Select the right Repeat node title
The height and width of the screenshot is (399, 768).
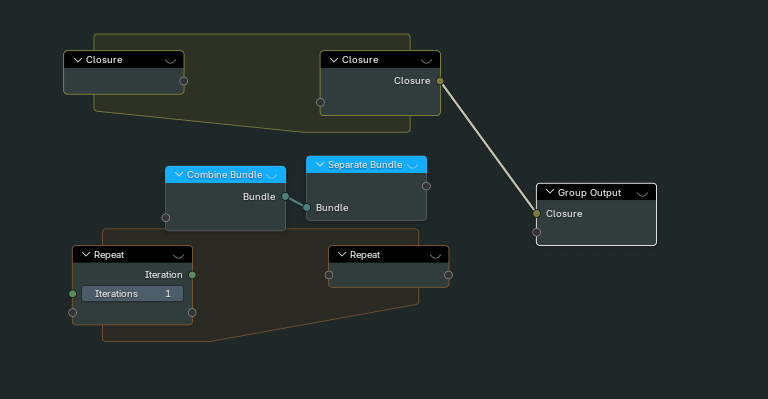pos(365,255)
